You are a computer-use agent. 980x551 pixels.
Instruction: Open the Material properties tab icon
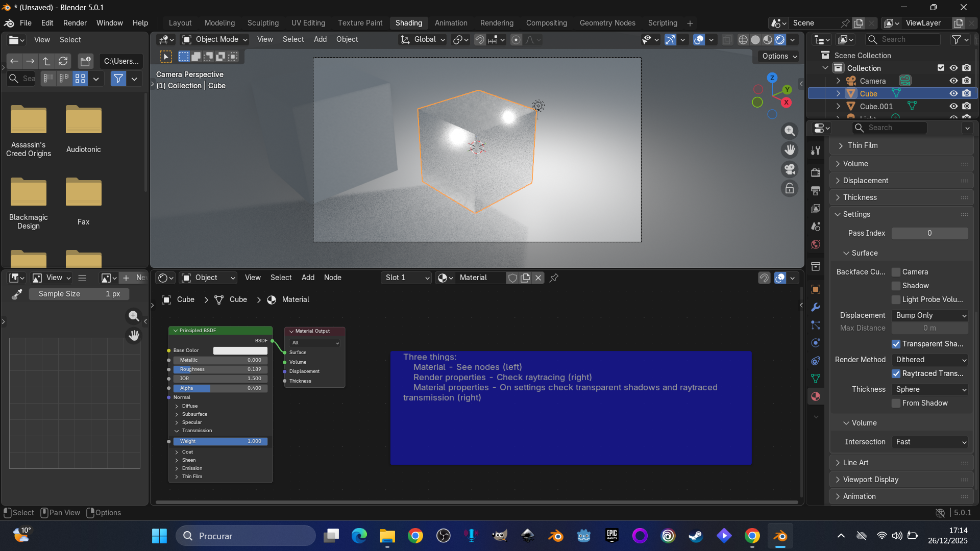tap(816, 396)
